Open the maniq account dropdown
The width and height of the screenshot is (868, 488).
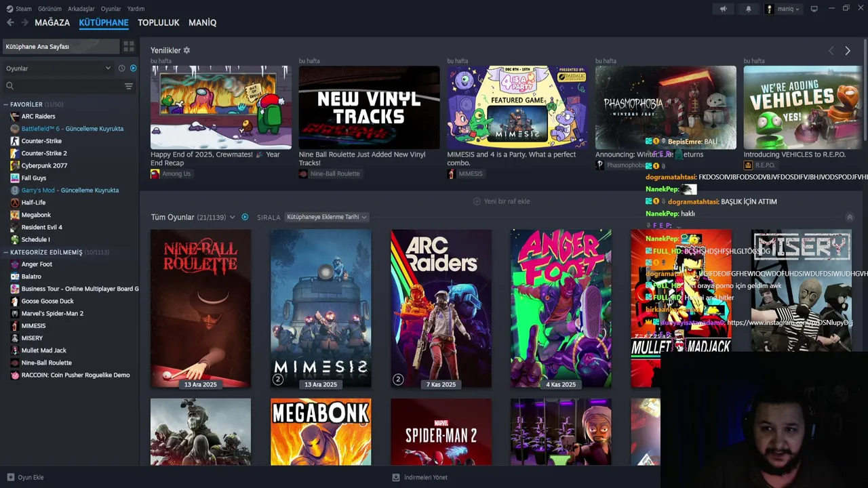pos(783,9)
